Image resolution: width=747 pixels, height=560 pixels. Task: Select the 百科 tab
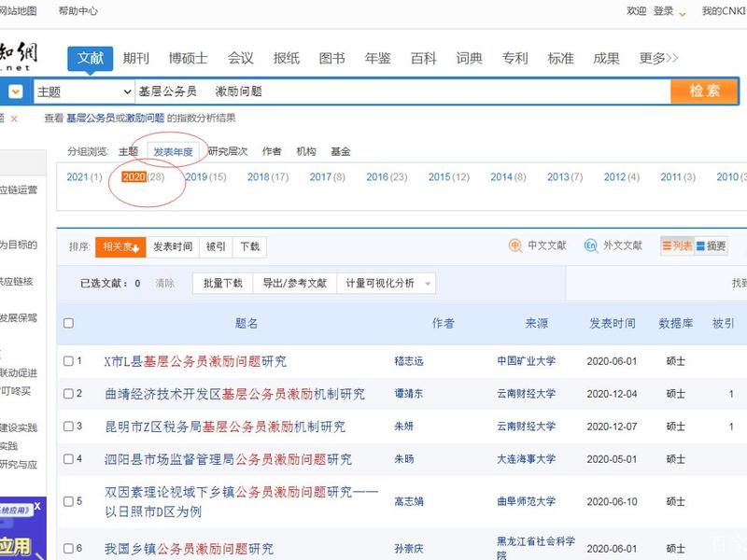(424, 58)
